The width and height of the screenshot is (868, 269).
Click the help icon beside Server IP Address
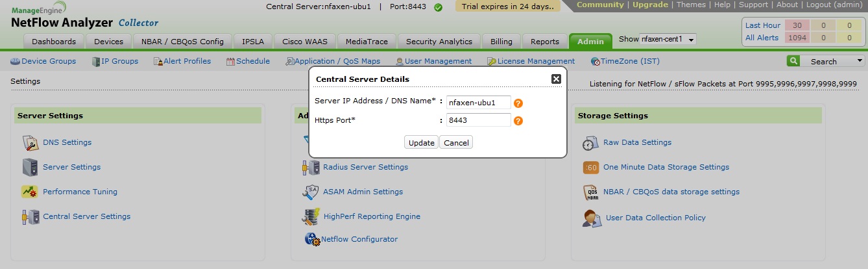point(518,103)
